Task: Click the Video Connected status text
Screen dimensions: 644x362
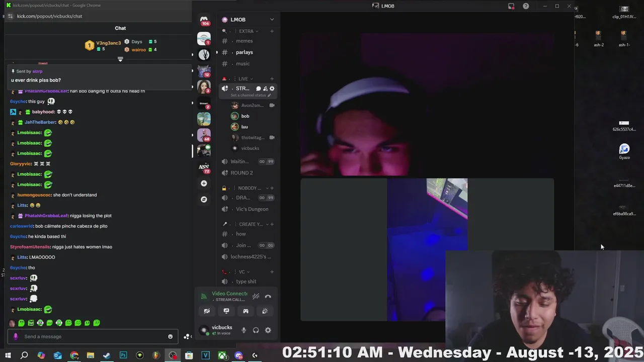Action: pyautogui.click(x=229, y=294)
